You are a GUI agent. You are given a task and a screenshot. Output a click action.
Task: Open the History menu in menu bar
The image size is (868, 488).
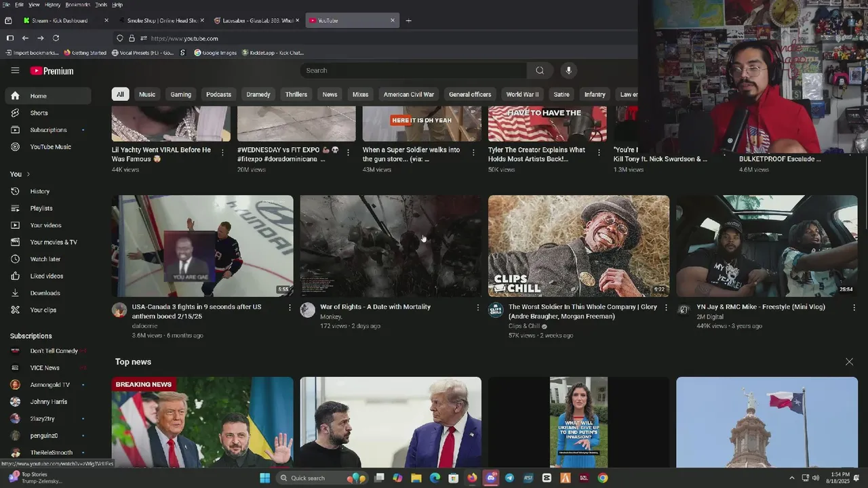[x=52, y=4]
